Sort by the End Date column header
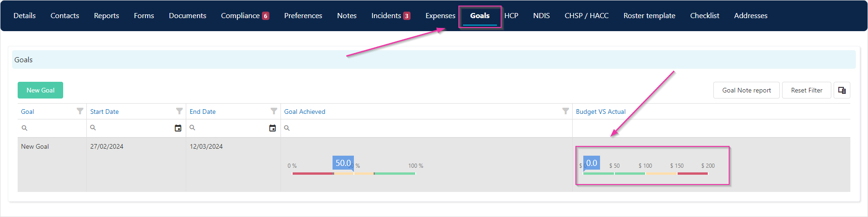The image size is (868, 217). tap(202, 112)
